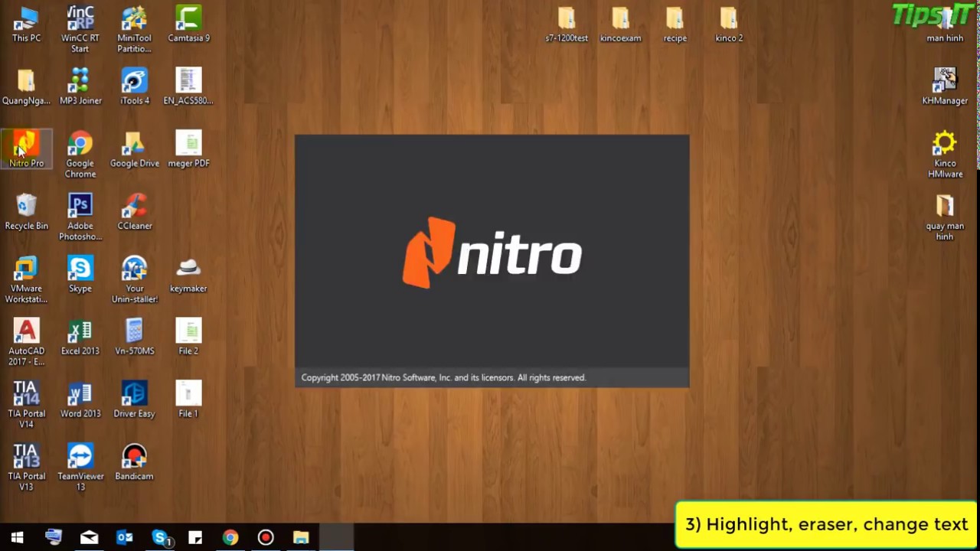Select the VMware Workstation shortcut
The height and width of the screenshot is (551, 980).
[x=26, y=280]
